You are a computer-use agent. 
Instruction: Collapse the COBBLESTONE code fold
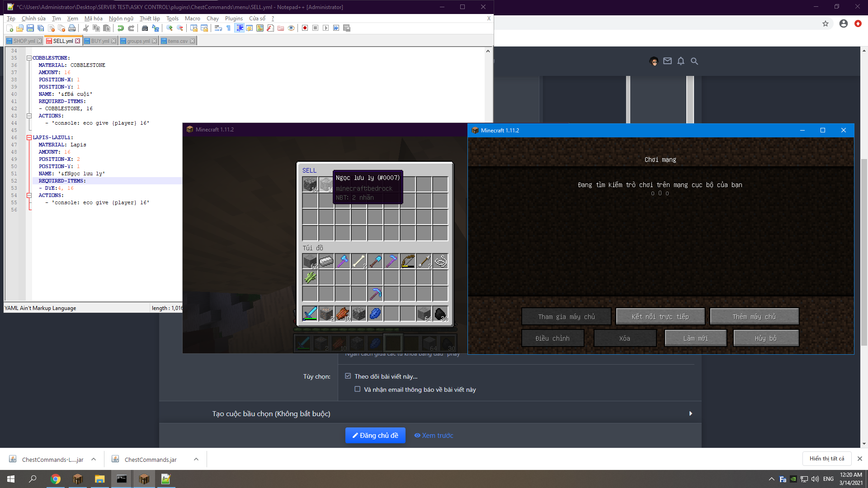(x=29, y=58)
